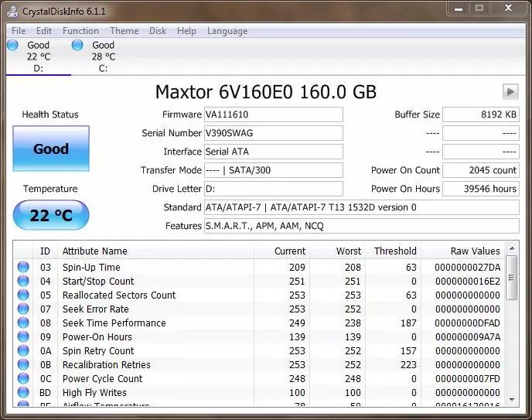Click the Serial Number field V390SWAG
532x420 pixels.
click(x=274, y=133)
